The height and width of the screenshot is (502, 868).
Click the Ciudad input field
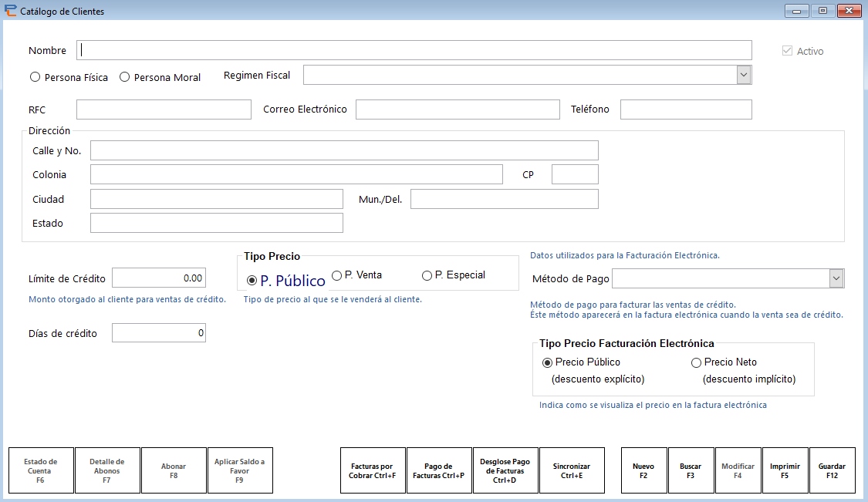pyautogui.click(x=217, y=199)
